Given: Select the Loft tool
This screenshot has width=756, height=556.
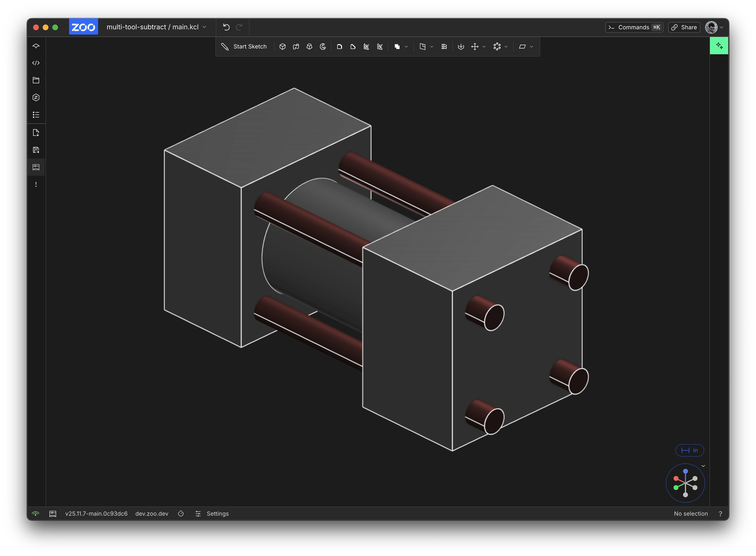Looking at the screenshot, I should pyautogui.click(x=309, y=47).
